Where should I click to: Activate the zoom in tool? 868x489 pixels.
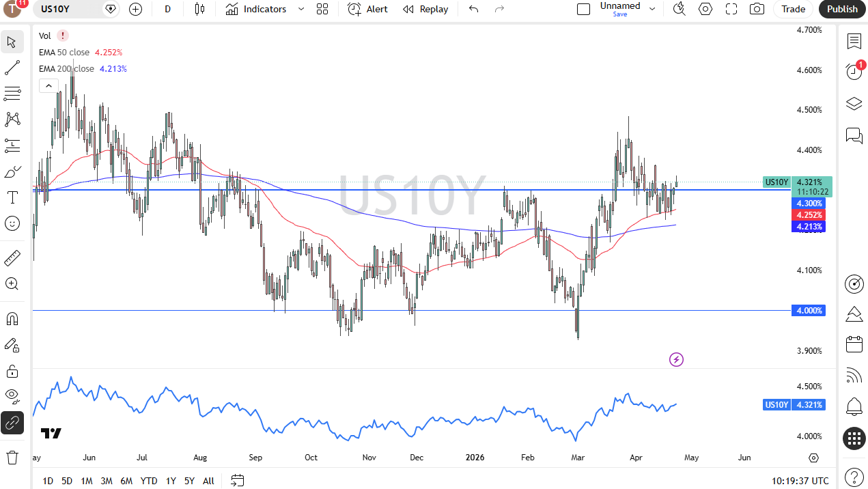click(12, 283)
